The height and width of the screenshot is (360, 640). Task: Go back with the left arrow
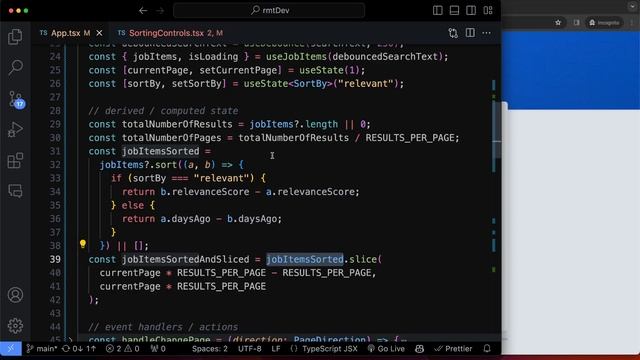143,11
